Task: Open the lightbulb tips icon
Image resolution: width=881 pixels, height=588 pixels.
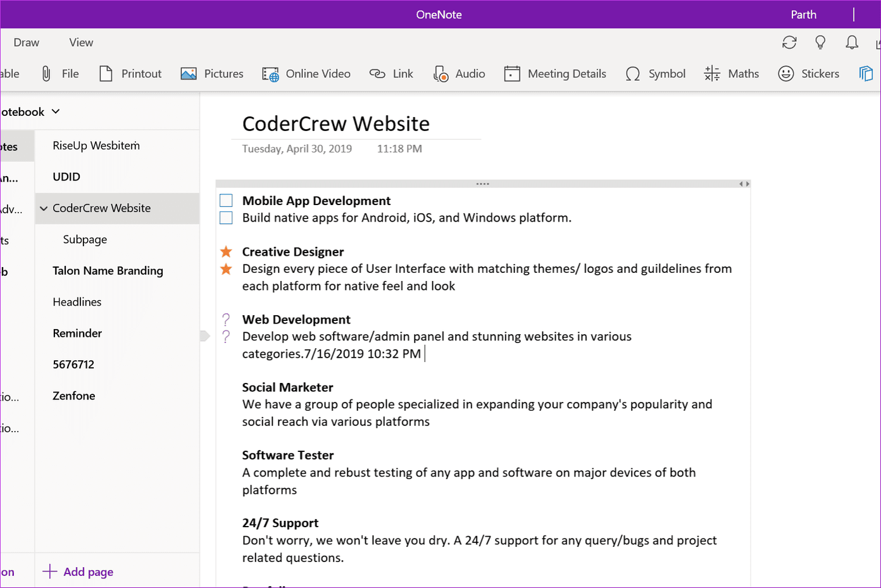Action: 820,42
